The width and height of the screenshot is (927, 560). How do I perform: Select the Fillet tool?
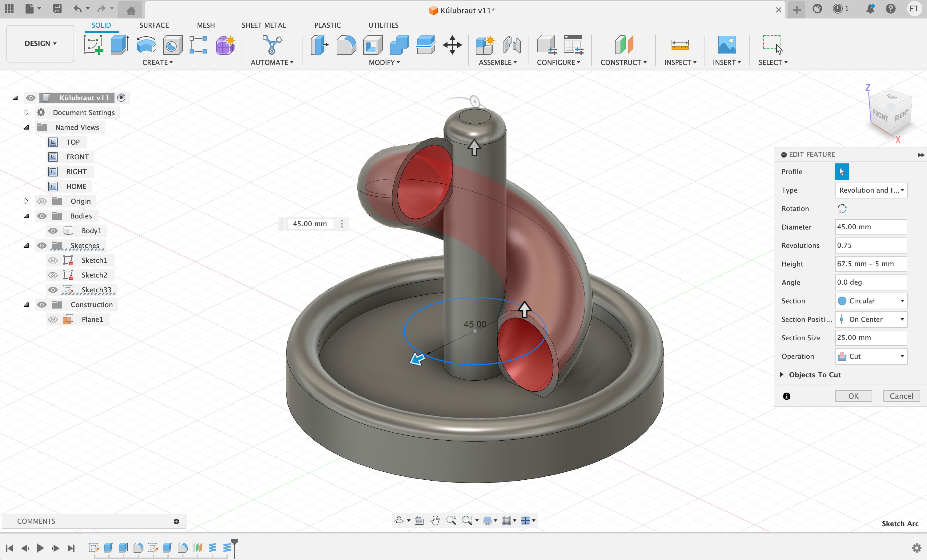(x=346, y=45)
